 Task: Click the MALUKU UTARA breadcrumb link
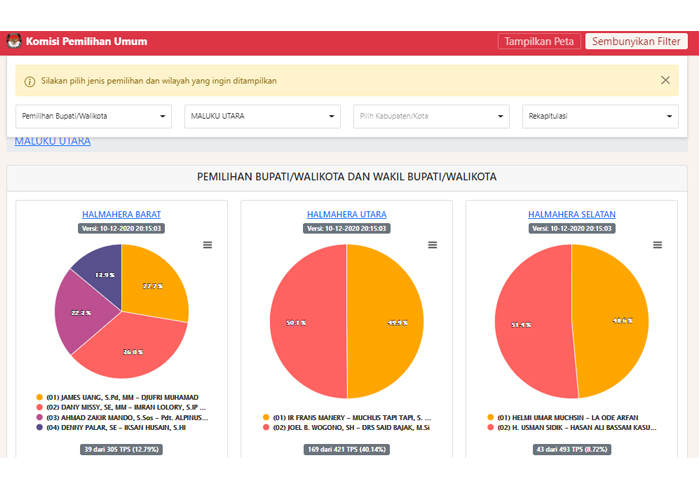pos(53,141)
